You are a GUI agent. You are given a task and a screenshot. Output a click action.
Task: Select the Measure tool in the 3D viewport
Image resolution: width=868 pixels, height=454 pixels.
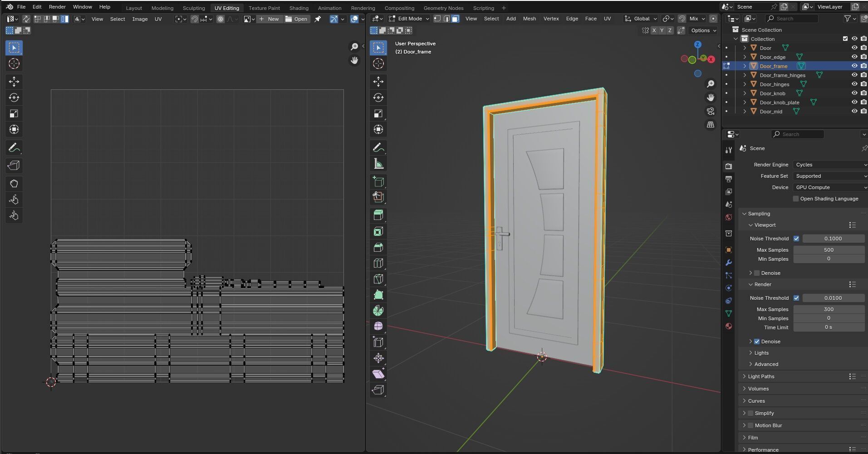pos(378,164)
